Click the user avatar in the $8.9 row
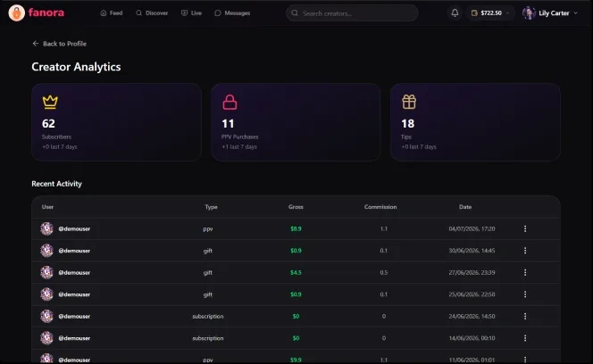The height and width of the screenshot is (364, 593). point(47,228)
